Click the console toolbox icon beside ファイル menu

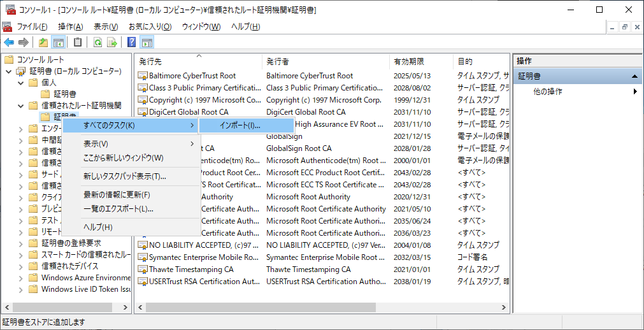[x=7, y=27]
